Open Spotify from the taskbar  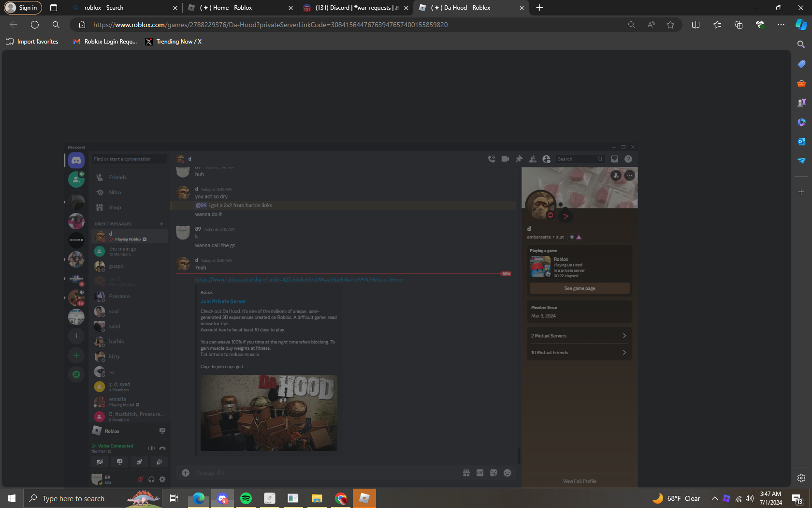click(246, 498)
